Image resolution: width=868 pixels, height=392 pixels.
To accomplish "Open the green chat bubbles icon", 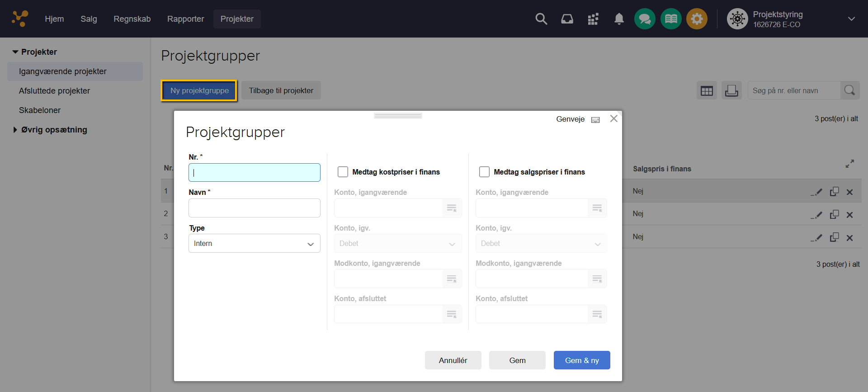I will point(645,19).
